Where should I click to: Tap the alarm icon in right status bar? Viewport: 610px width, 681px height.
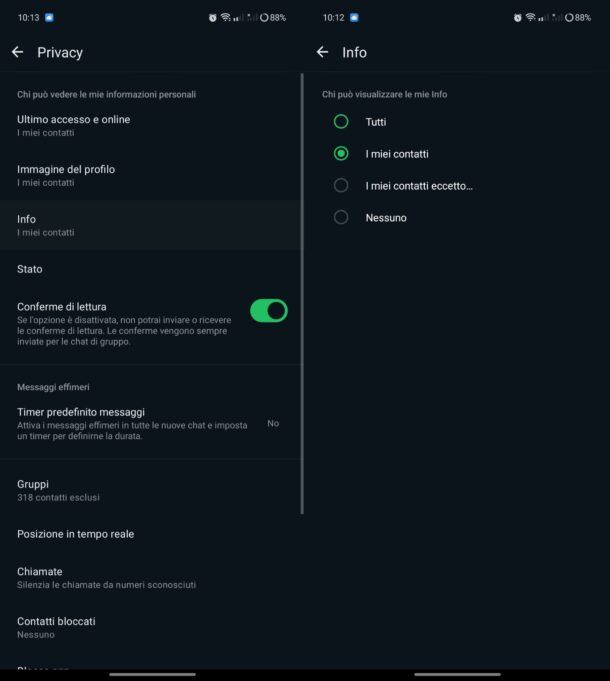point(518,18)
